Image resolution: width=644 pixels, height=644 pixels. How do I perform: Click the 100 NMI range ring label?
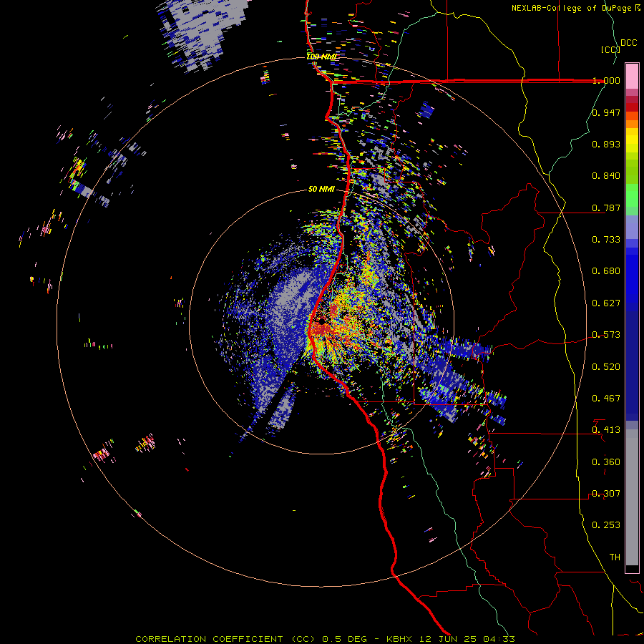(x=321, y=57)
